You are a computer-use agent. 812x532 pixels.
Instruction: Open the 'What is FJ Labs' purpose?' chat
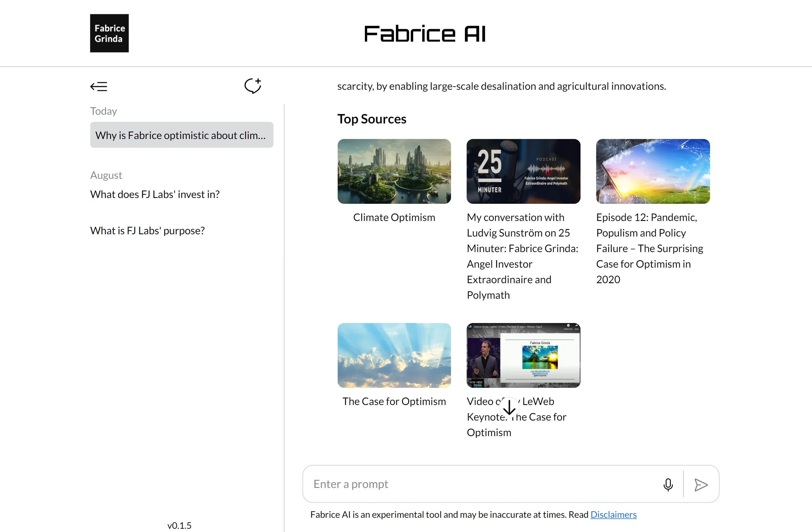[147, 230]
